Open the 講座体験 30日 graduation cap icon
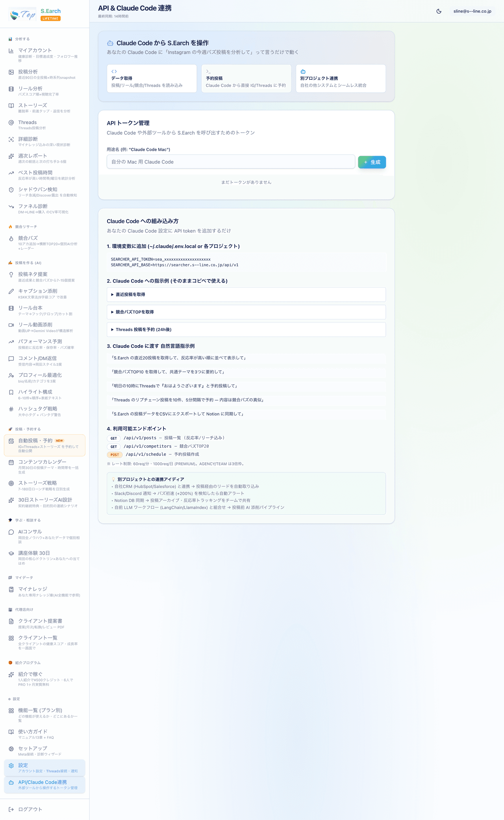The height and width of the screenshot is (820, 504). click(11, 553)
